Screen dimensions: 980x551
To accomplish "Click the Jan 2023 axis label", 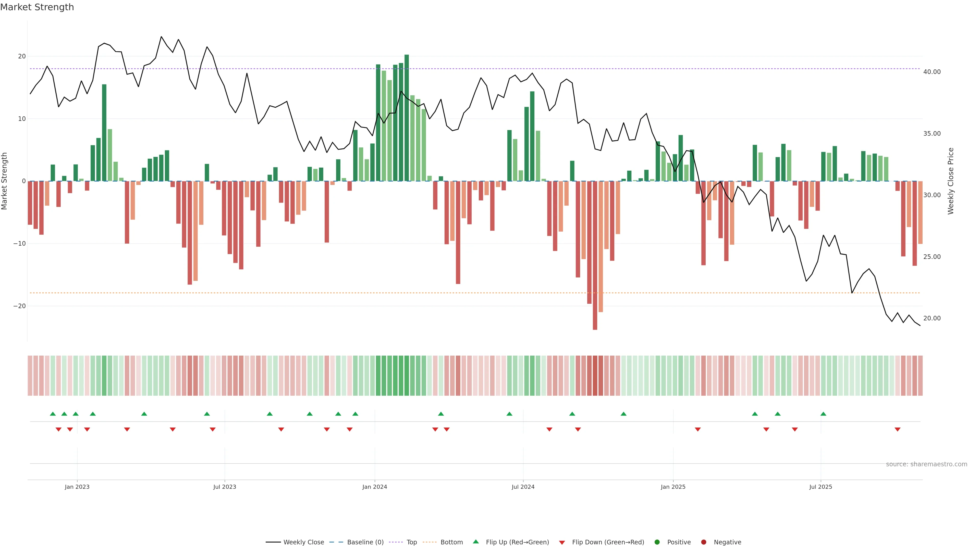I will pyautogui.click(x=77, y=487).
